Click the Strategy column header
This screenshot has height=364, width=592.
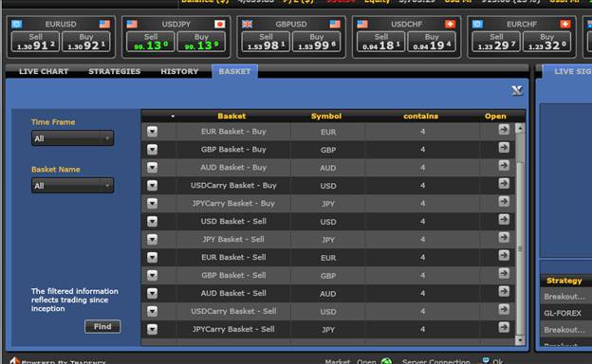(x=564, y=281)
